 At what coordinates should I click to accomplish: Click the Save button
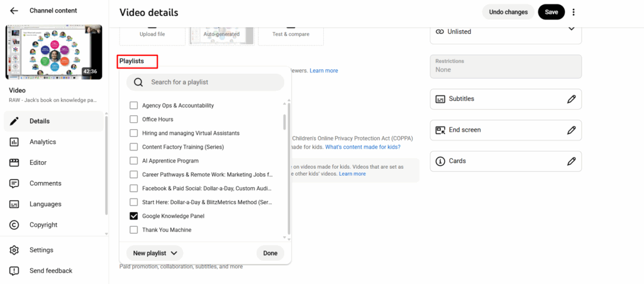[x=551, y=12]
